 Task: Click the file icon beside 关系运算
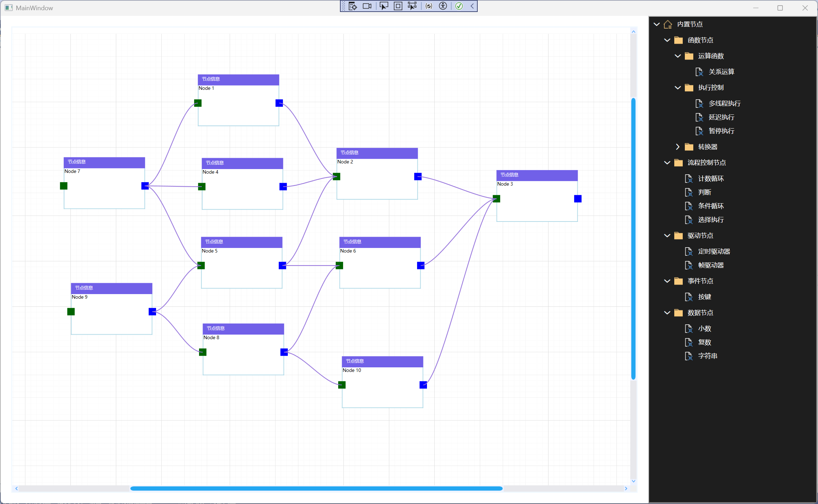tap(699, 72)
